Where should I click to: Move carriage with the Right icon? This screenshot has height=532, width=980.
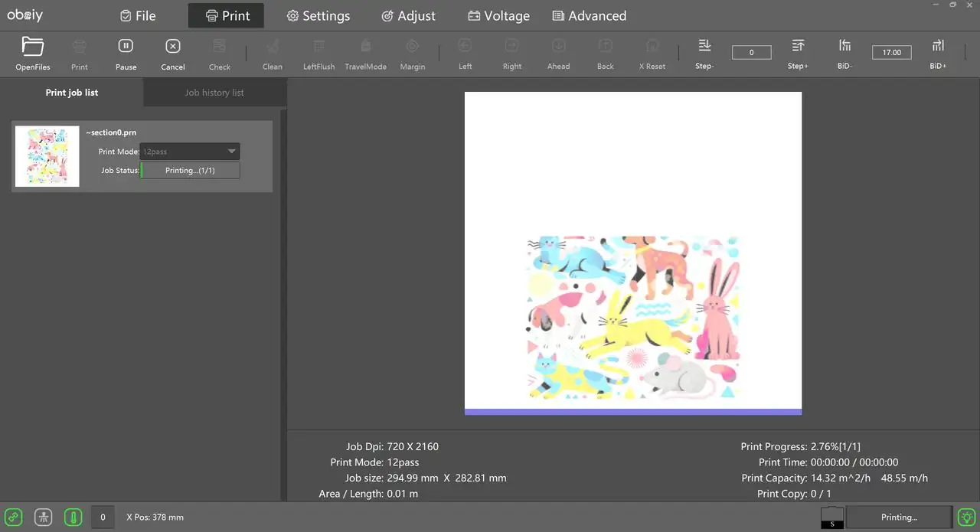pos(512,53)
